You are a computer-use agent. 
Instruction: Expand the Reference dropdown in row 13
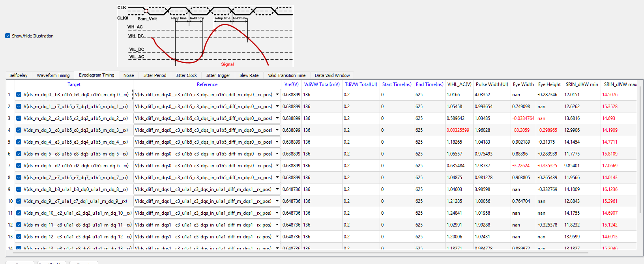point(277,237)
